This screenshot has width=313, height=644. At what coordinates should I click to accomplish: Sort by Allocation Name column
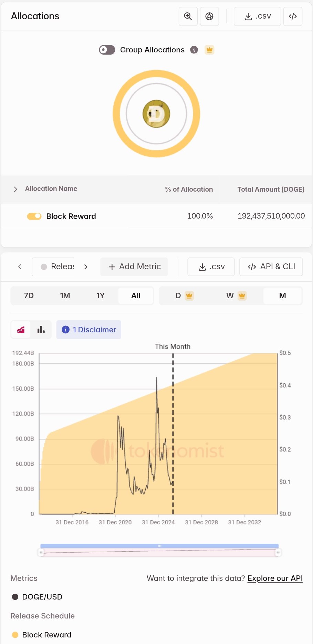click(51, 189)
